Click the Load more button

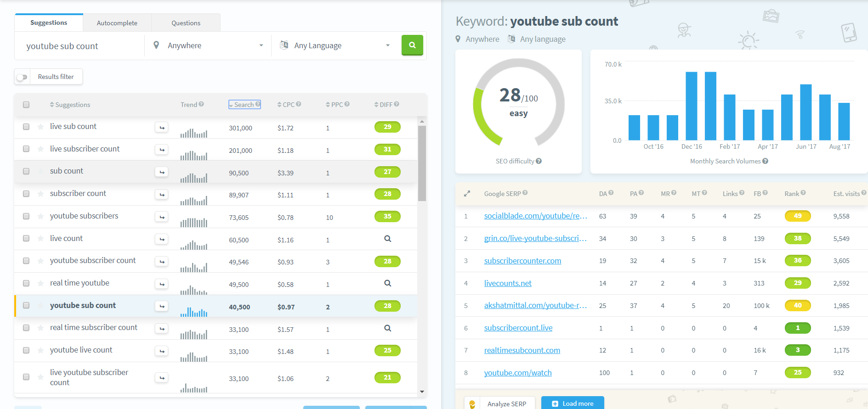pyautogui.click(x=573, y=403)
